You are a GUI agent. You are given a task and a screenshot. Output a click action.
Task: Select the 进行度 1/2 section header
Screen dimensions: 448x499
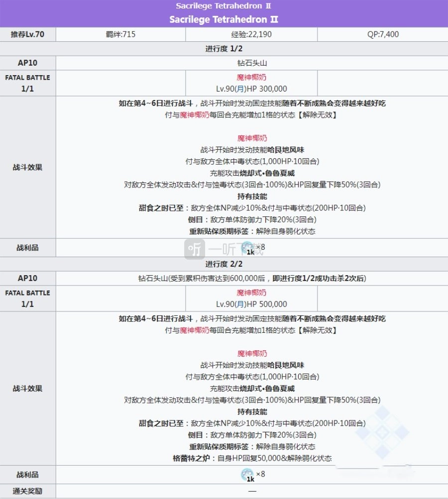(224, 49)
